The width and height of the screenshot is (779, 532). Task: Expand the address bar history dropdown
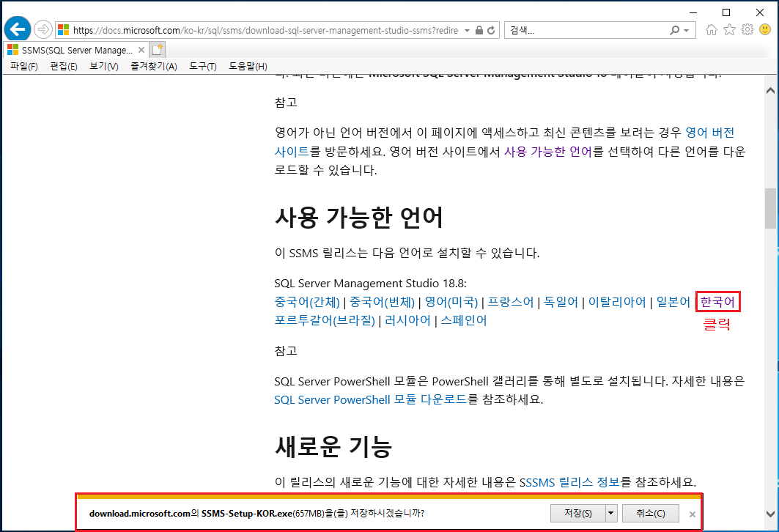point(467,30)
